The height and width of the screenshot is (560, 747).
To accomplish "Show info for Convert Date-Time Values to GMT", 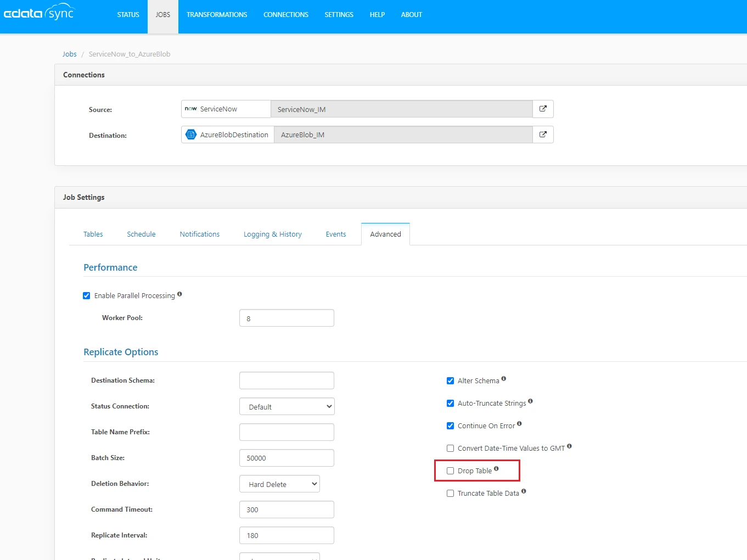I will pos(569,446).
